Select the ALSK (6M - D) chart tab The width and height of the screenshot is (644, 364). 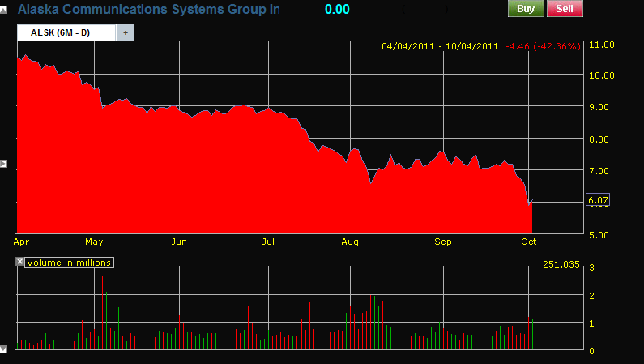[x=66, y=33]
